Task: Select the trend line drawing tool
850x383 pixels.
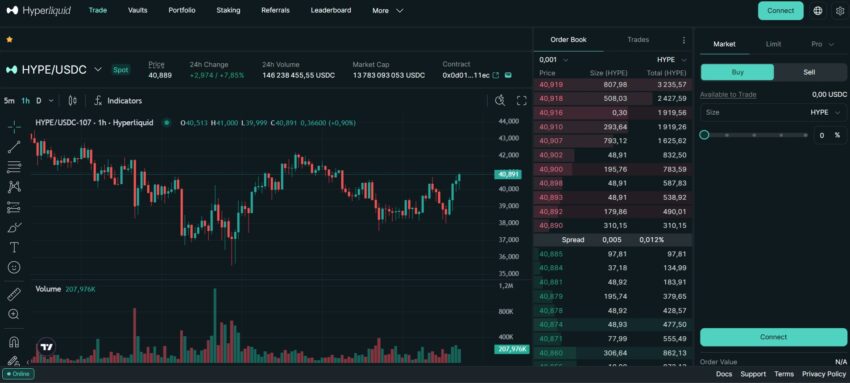Action: coord(15,146)
